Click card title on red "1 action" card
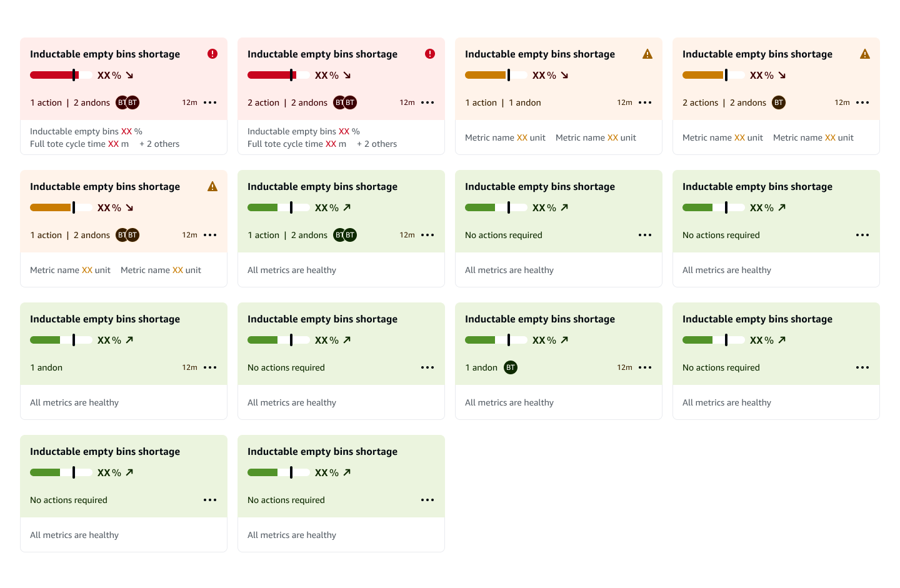Viewport: 900px width, 588px height. 105,54
